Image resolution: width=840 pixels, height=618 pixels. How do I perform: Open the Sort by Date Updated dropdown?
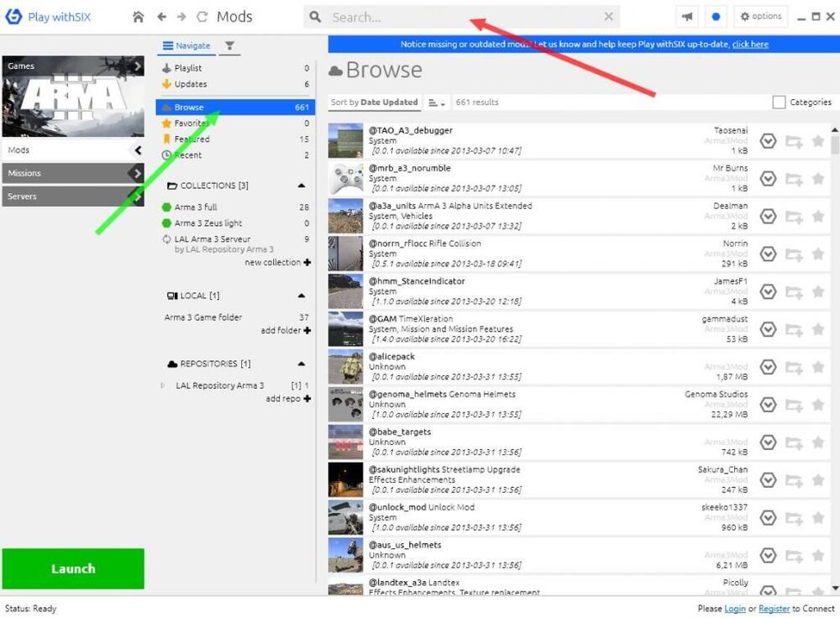pos(374,102)
